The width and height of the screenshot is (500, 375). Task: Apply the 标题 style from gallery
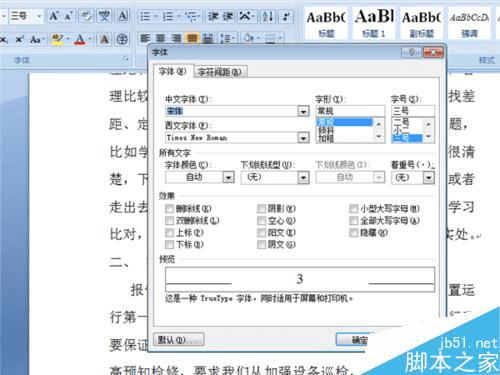326,23
